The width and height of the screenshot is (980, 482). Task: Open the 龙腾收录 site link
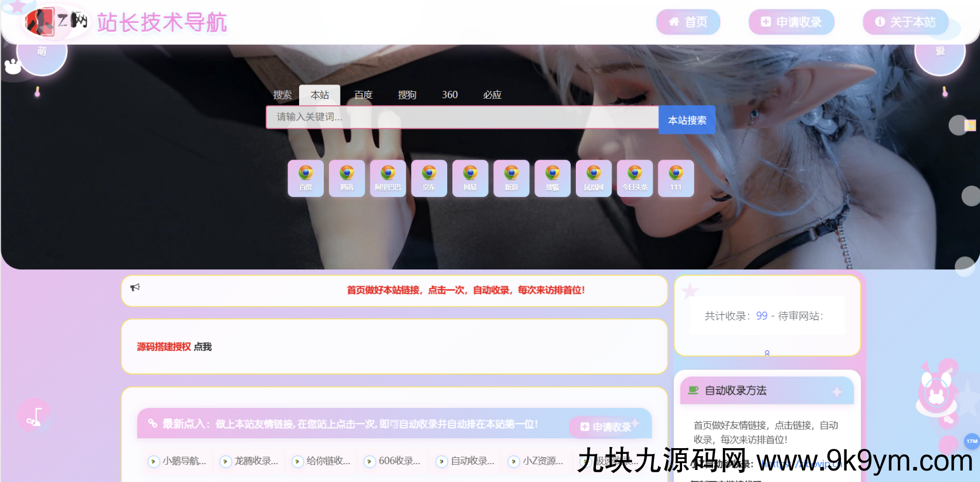[250, 461]
